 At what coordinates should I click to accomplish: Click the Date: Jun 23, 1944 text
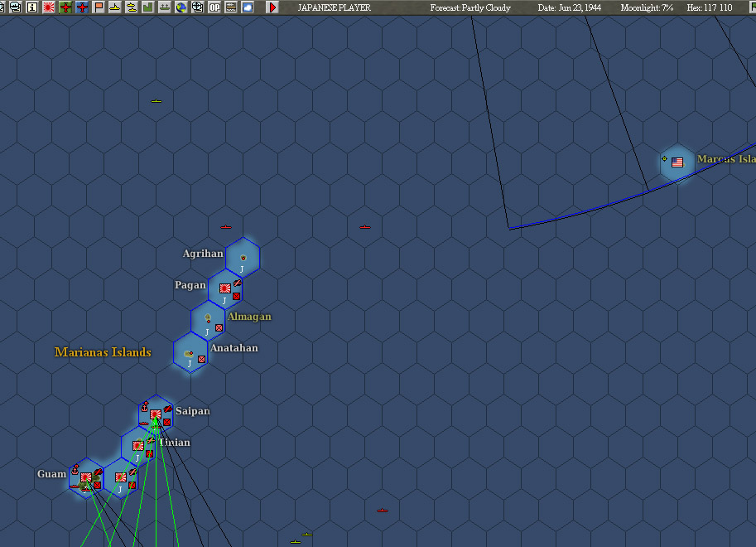(570, 7)
